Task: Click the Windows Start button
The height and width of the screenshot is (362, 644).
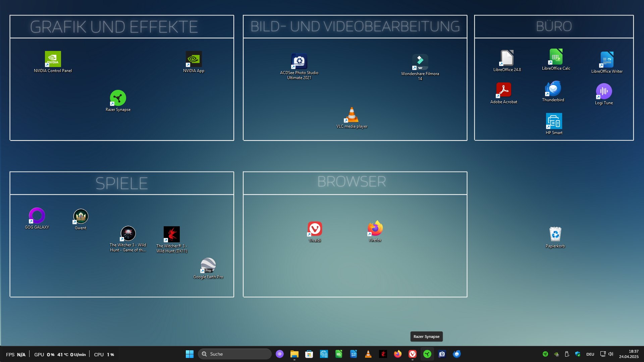Action: (x=190, y=354)
